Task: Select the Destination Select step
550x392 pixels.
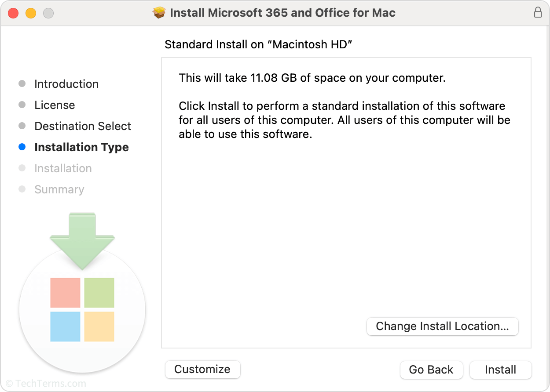Action: point(83,126)
